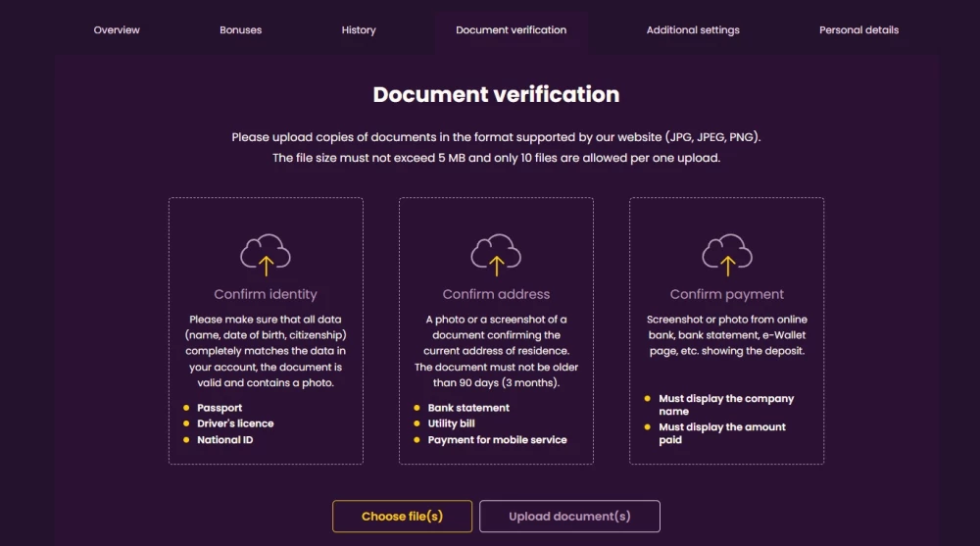
Task: Open the Additional settings tab
Action: coord(693,30)
